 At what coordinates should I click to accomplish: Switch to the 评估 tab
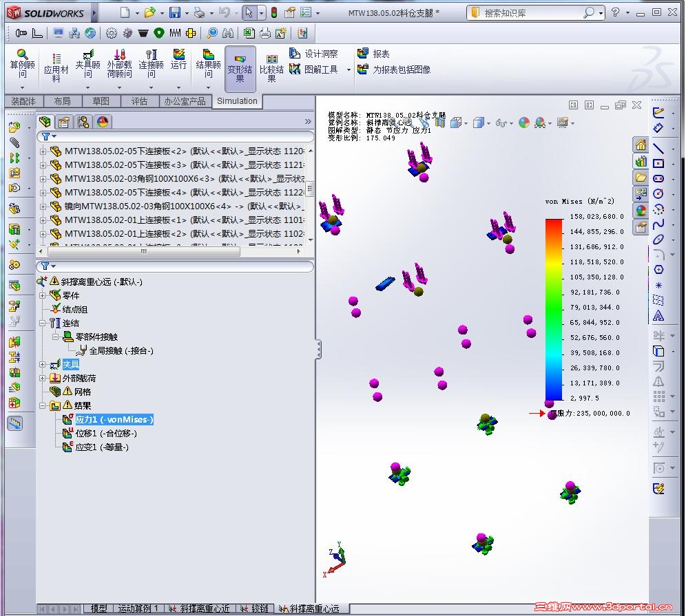tap(139, 101)
